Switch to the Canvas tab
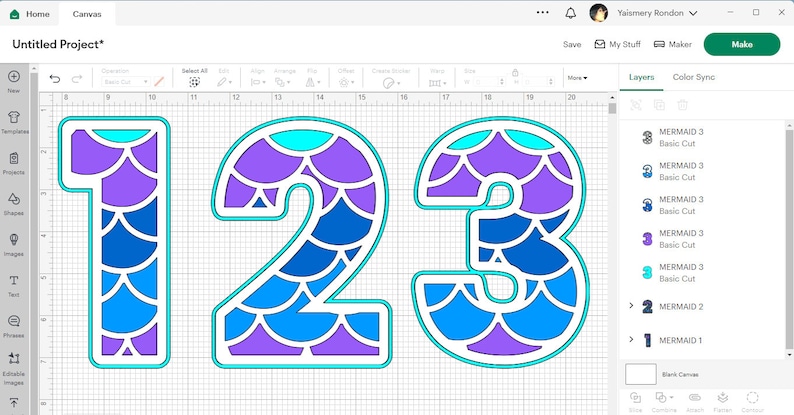This screenshot has width=794, height=415. coord(87,14)
